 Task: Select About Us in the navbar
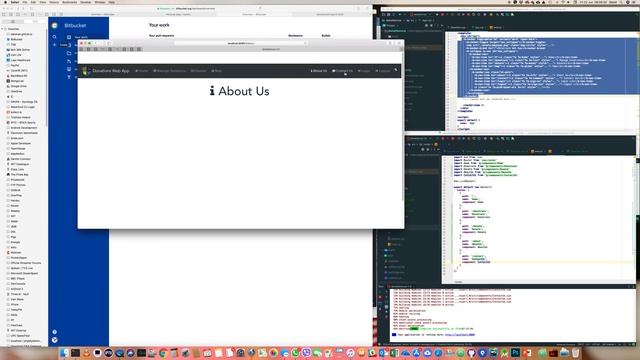319,71
